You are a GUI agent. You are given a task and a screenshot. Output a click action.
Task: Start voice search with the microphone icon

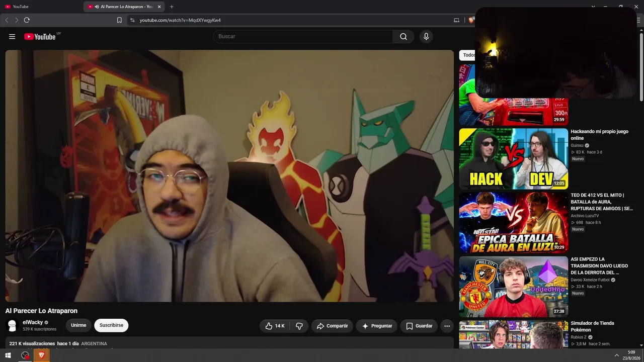(426, 36)
